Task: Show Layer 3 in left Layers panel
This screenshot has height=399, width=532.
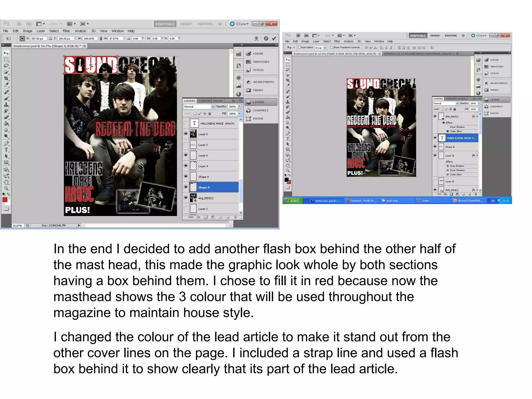Action: [x=186, y=144]
